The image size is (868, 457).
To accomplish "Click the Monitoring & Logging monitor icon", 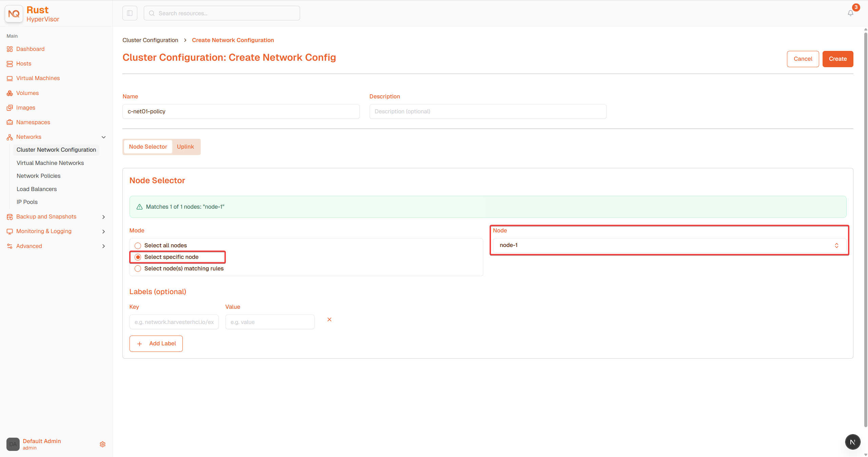I will coord(9,231).
